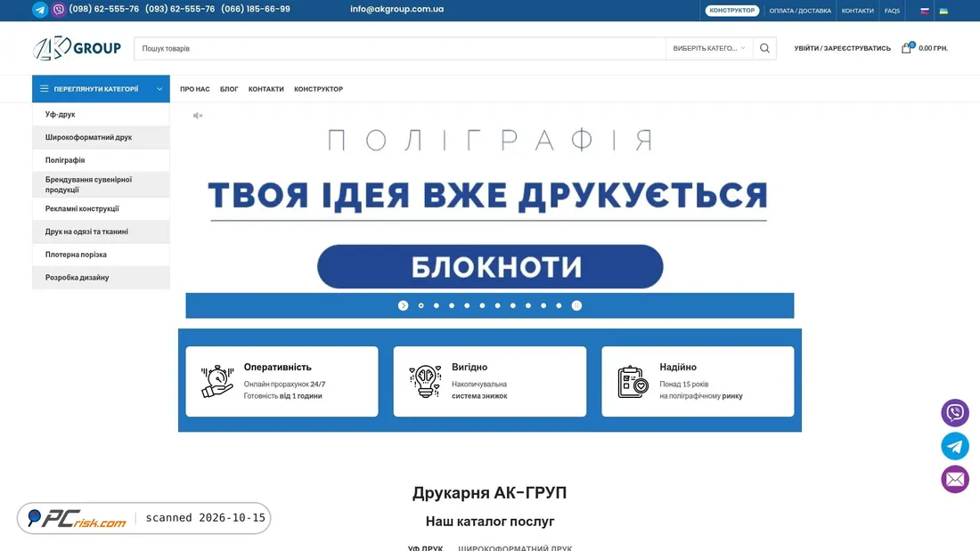Viewport: 980px width, 551px height.
Task: Open Конструктор in main navigation
Action: coord(318,89)
